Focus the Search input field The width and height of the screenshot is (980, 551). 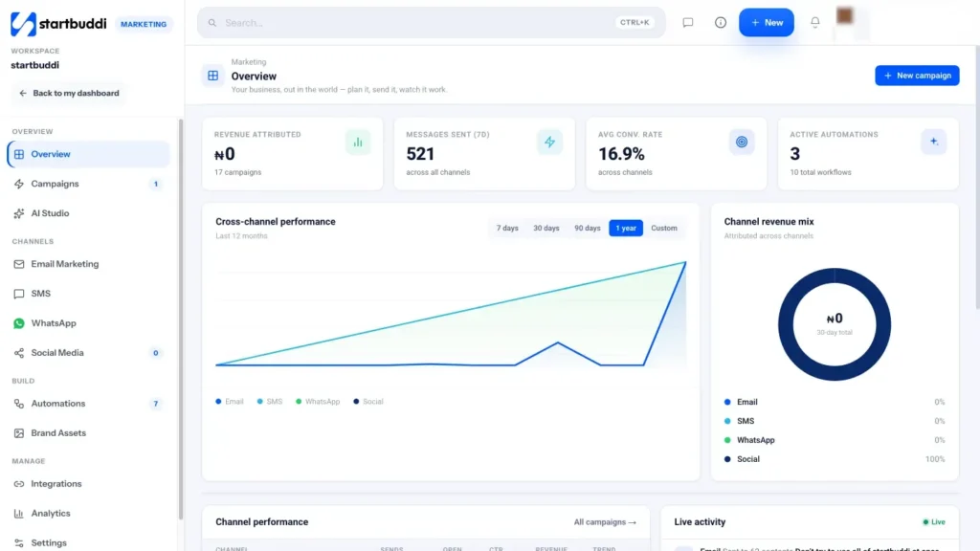432,23
